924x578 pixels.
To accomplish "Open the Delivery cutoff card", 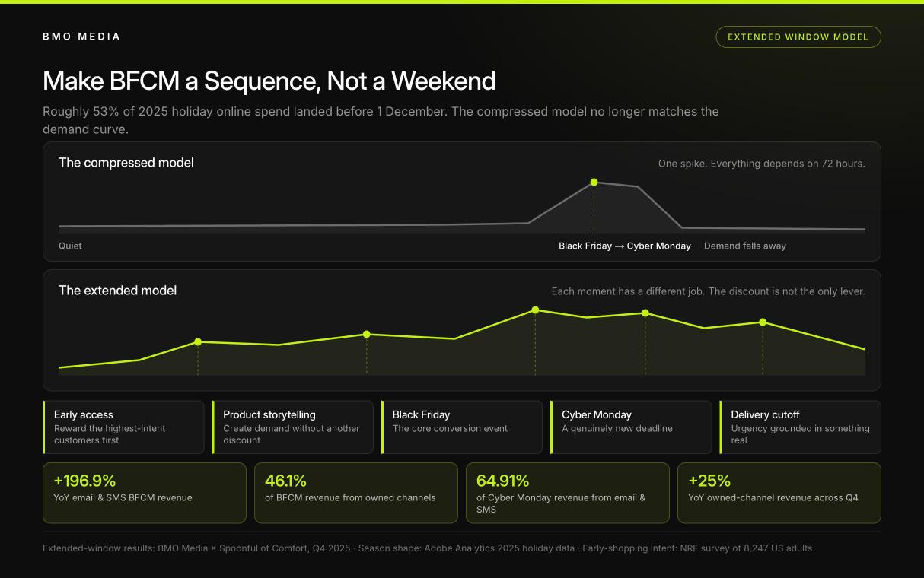I will point(801,427).
